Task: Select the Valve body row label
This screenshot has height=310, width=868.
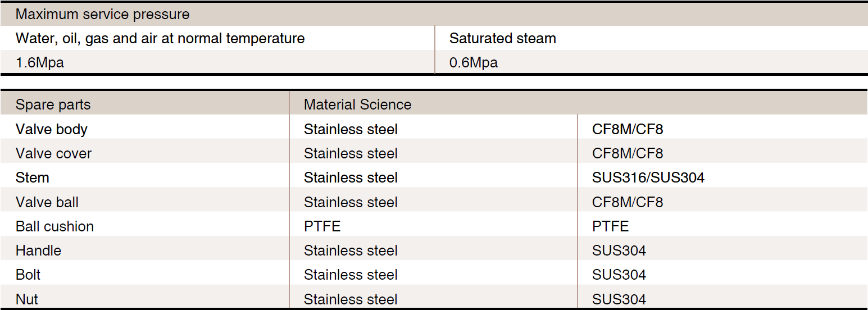Action: (x=52, y=129)
